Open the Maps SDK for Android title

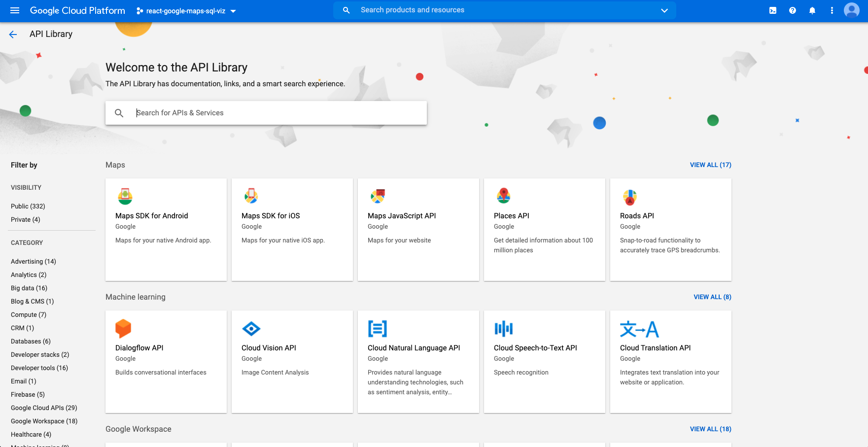click(152, 216)
